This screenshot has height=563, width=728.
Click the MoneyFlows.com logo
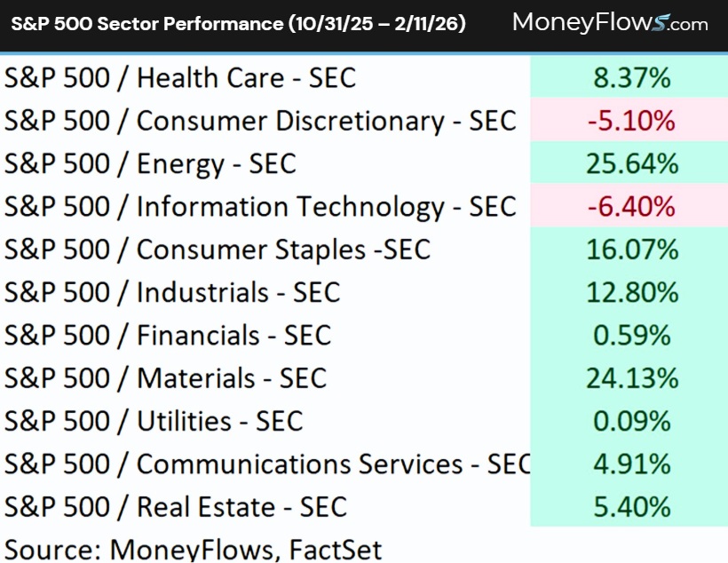(610, 24)
